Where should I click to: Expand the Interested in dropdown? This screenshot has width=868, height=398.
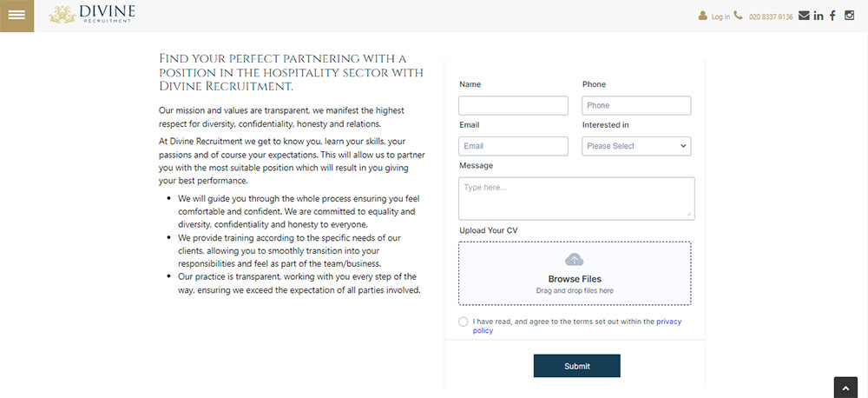pyautogui.click(x=636, y=146)
